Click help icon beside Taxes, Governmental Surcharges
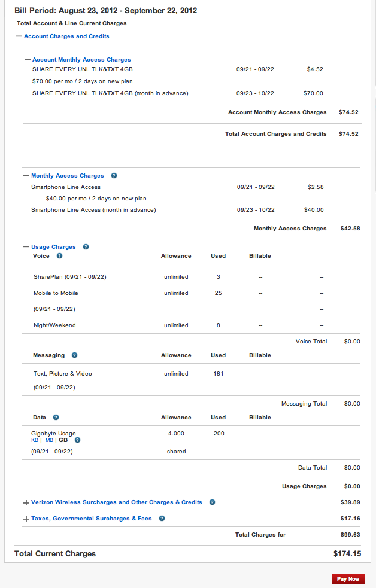 [x=162, y=519]
